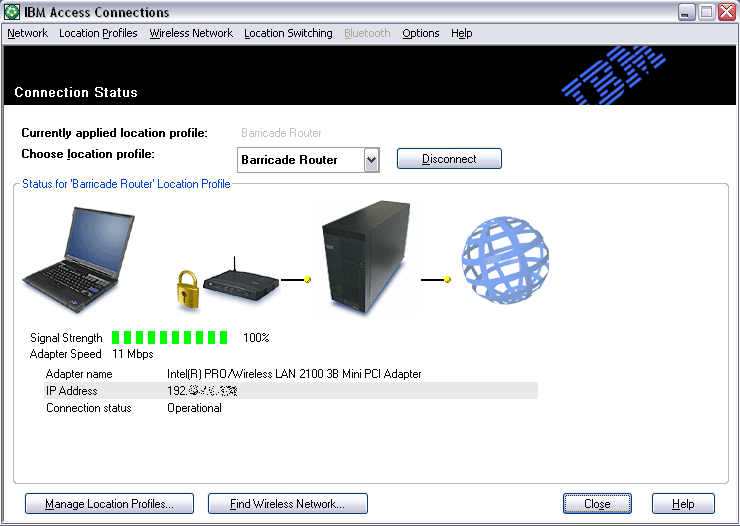Click the Connection Status heading
The width and height of the screenshot is (740, 526).
(x=76, y=92)
